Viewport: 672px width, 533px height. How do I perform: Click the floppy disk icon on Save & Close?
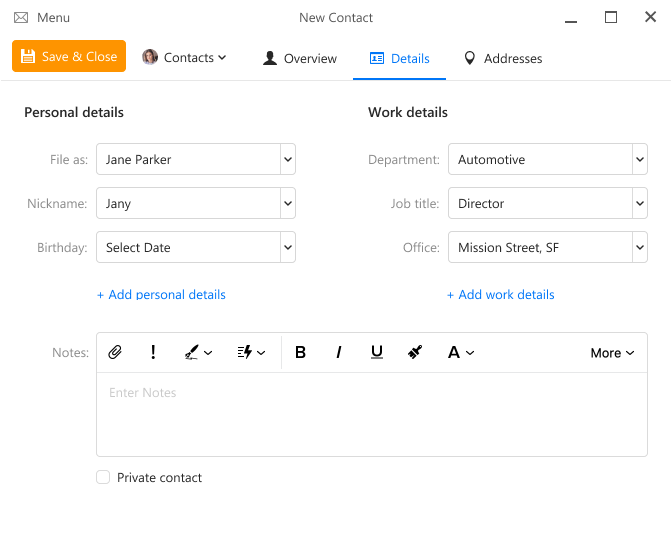28,56
